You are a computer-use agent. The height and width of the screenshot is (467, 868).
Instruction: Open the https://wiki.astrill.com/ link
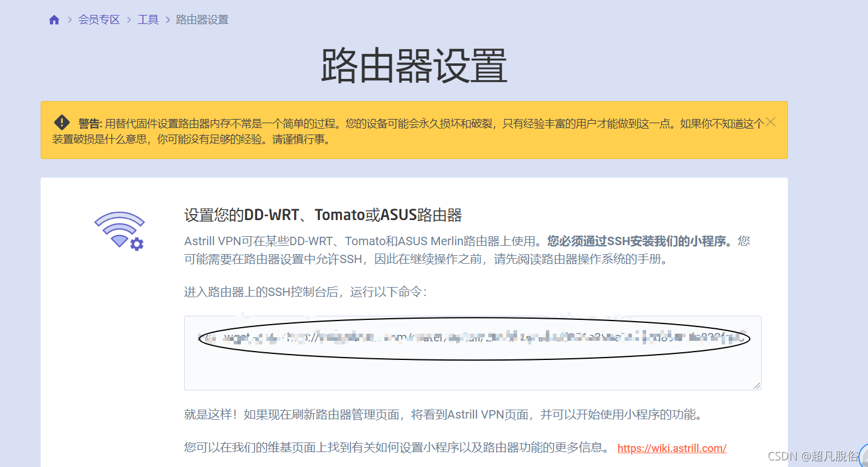pyautogui.click(x=672, y=448)
